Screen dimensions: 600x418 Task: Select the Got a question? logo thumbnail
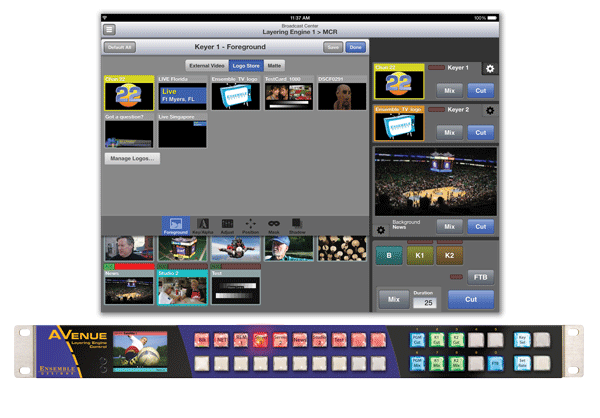[x=129, y=131]
